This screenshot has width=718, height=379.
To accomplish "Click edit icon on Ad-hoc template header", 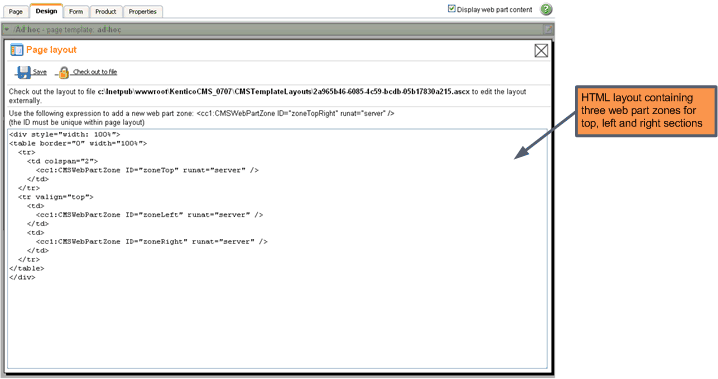I will point(548,30).
